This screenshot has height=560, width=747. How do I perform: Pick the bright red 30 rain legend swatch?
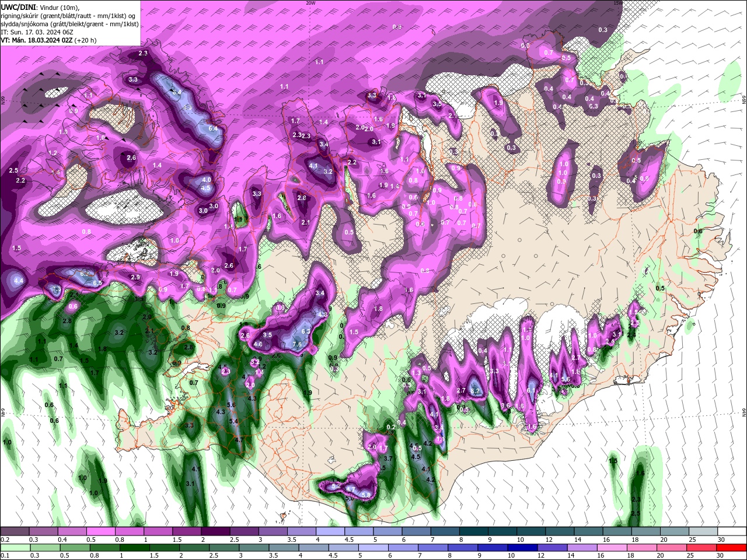tap(731, 548)
